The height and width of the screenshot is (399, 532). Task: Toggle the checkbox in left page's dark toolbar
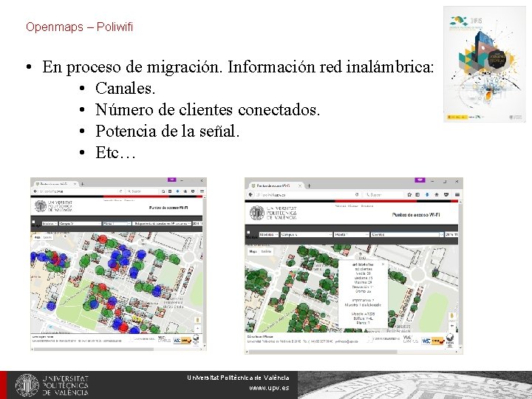coord(33,222)
